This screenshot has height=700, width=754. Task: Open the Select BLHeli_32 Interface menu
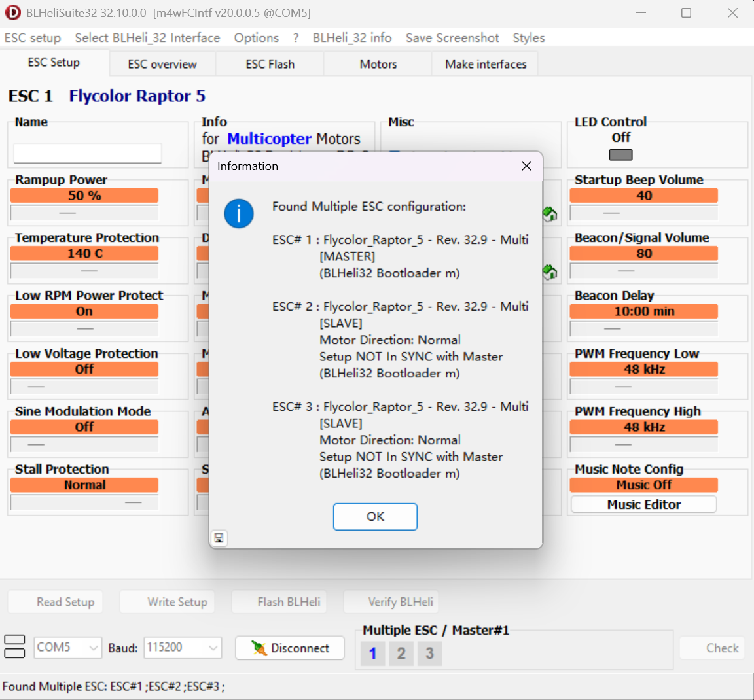point(148,37)
